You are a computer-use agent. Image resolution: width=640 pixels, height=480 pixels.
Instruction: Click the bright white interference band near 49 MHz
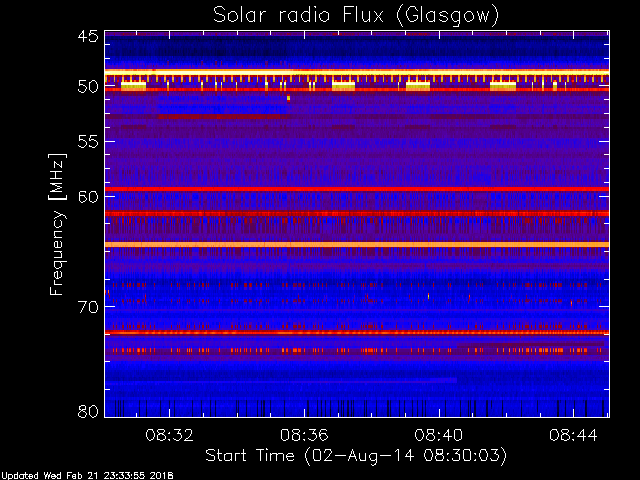point(357,72)
